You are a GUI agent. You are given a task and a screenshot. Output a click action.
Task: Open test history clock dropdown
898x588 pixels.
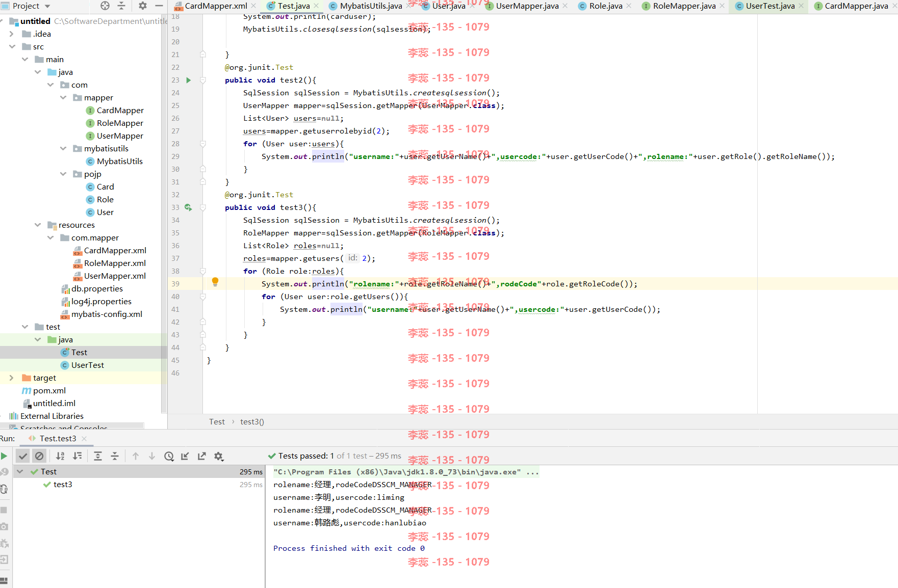(x=169, y=456)
